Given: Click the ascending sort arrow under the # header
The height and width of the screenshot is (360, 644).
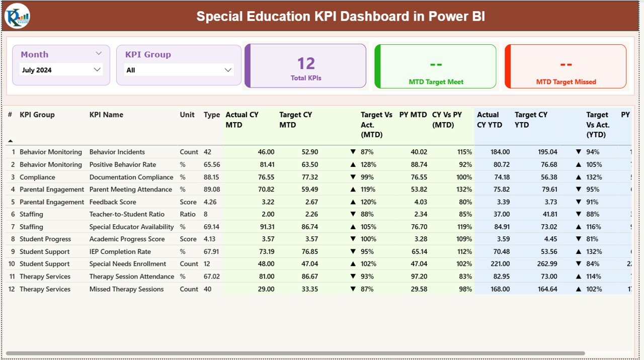Looking at the screenshot, I should (x=9, y=141).
